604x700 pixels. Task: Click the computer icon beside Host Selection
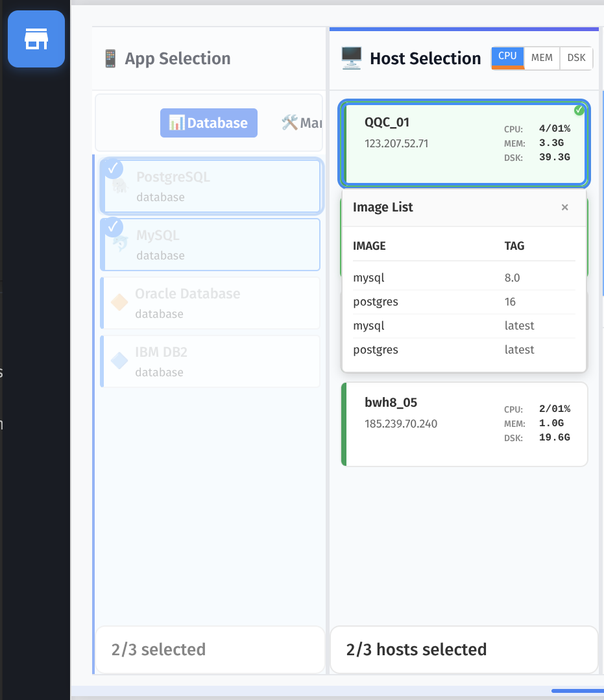[x=351, y=58]
